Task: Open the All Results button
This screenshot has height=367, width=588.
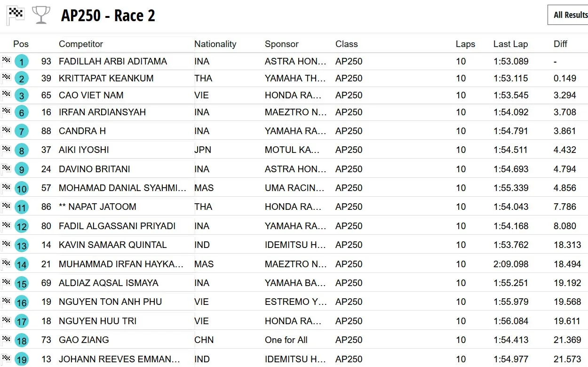Action: [x=570, y=15]
